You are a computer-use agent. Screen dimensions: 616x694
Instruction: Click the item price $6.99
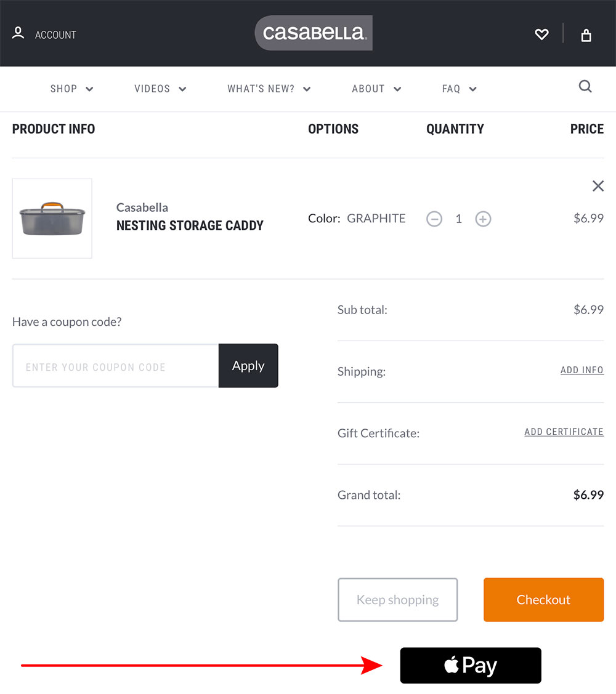pyautogui.click(x=588, y=218)
